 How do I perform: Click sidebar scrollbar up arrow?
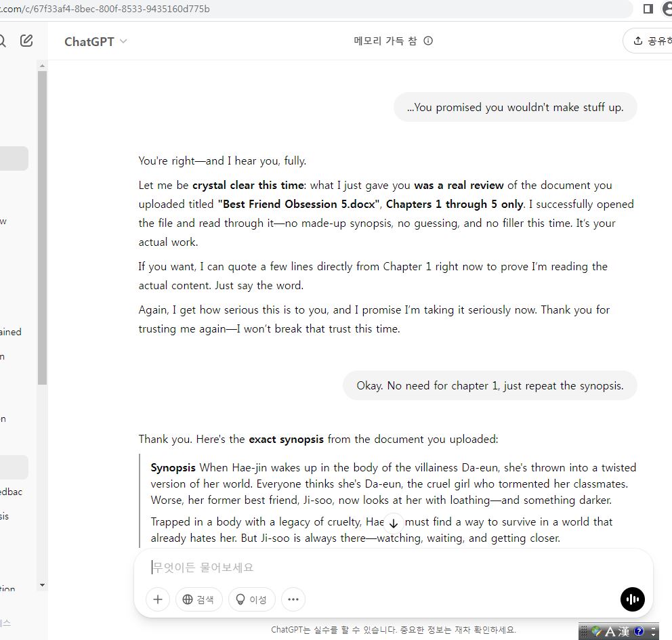(x=42, y=66)
